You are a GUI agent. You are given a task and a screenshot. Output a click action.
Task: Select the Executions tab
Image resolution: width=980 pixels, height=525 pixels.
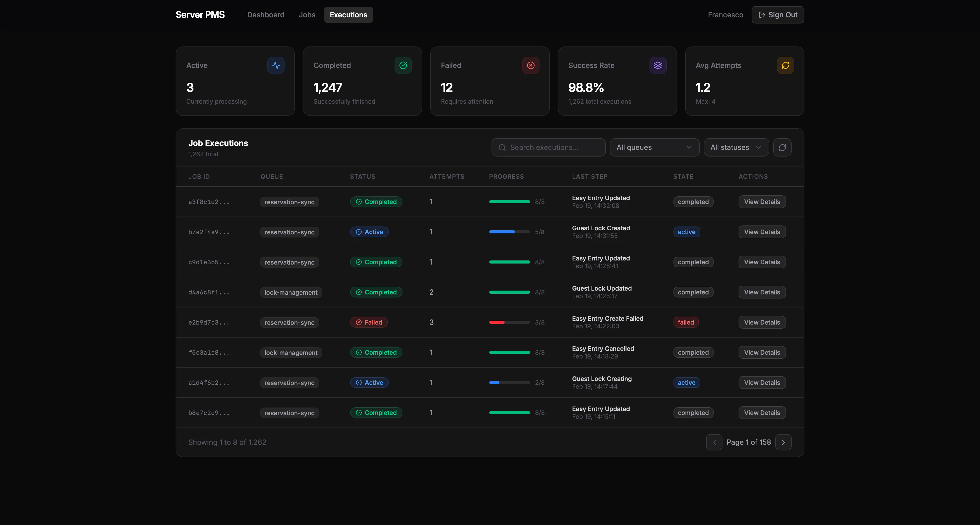(348, 15)
